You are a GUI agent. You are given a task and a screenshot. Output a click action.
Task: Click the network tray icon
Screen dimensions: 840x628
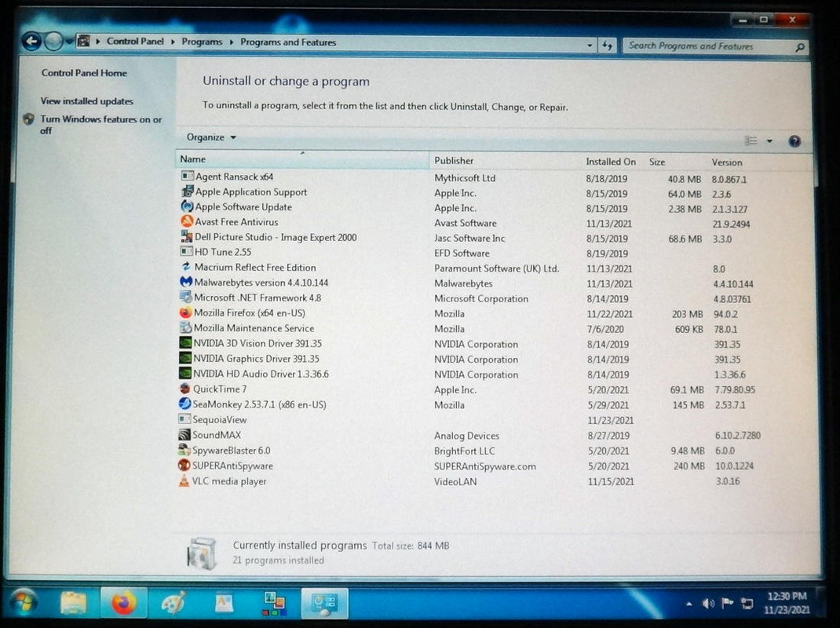(x=747, y=604)
